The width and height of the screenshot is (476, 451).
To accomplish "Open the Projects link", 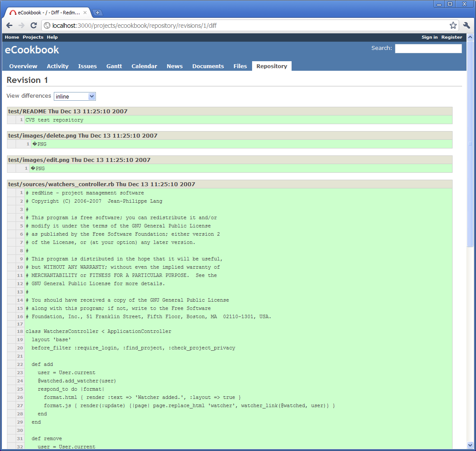I will pyautogui.click(x=33, y=37).
